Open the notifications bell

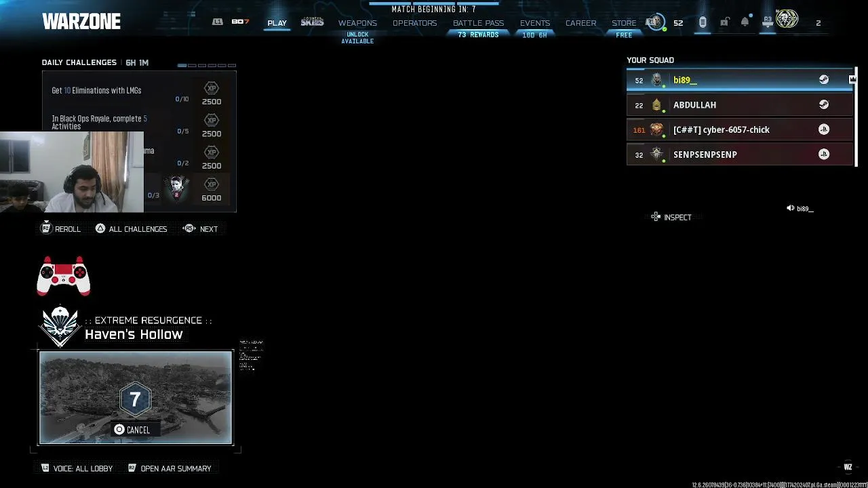[745, 22]
